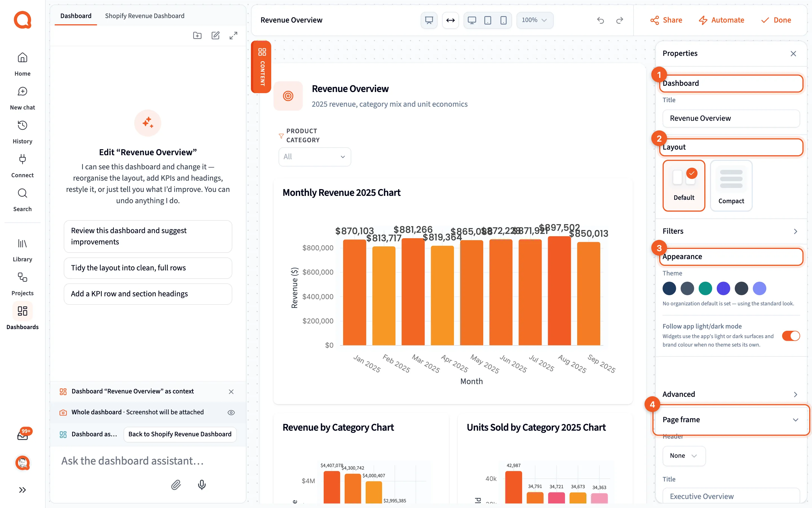Open the orange CONTENT side tab
The height and width of the screenshot is (508, 812).
pyautogui.click(x=261, y=67)
